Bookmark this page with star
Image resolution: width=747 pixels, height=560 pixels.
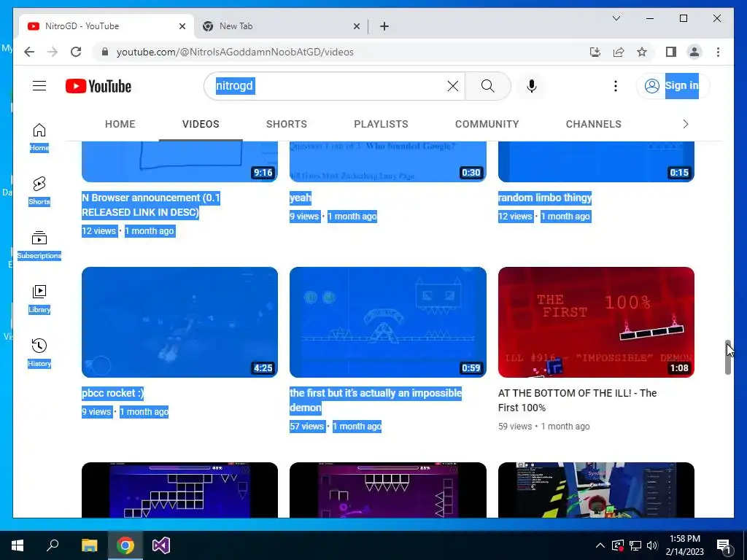tap(642, 52)
